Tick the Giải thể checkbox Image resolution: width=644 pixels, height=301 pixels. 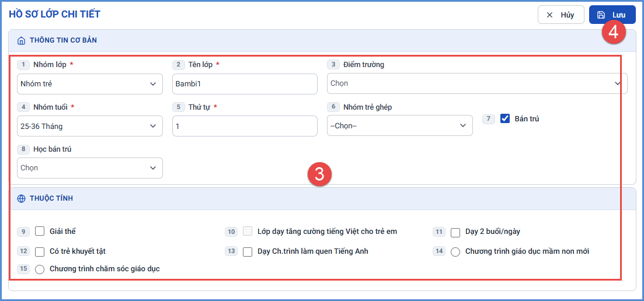click(x=40, y=231)
